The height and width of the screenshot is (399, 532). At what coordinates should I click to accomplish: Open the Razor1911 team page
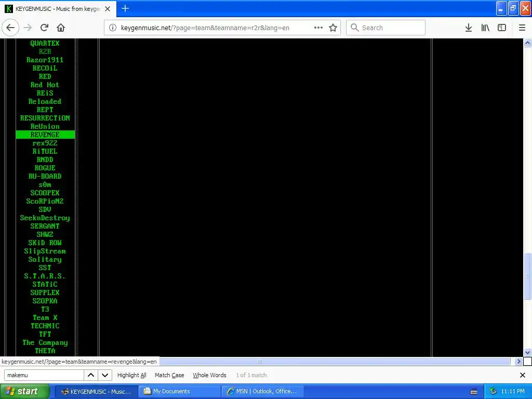tap(45, 60)
